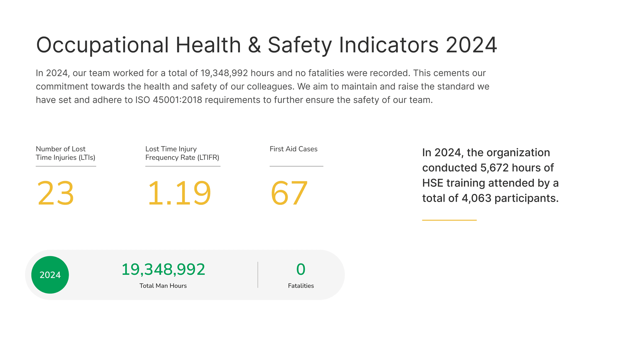Viewport: 644px width, 350px height.
Task: Click the Lost Time Injury Frequency Rate label
Action: (x=182, y=153)
